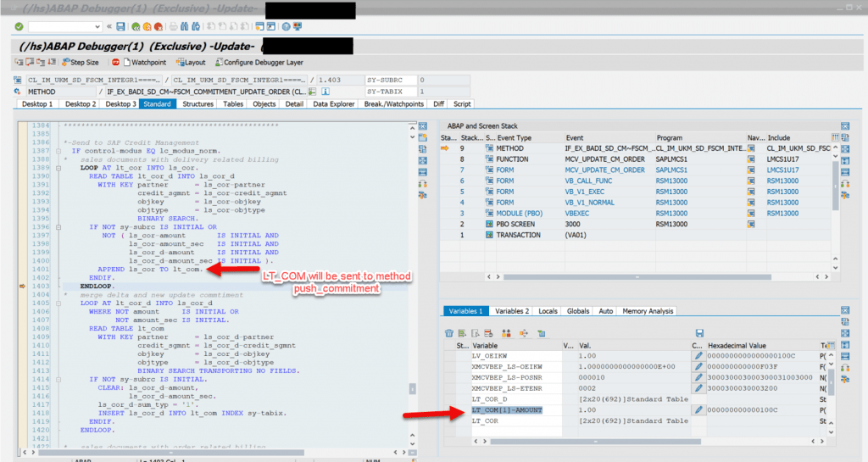Switch to the Desktop 1 tab

point(37,104)
